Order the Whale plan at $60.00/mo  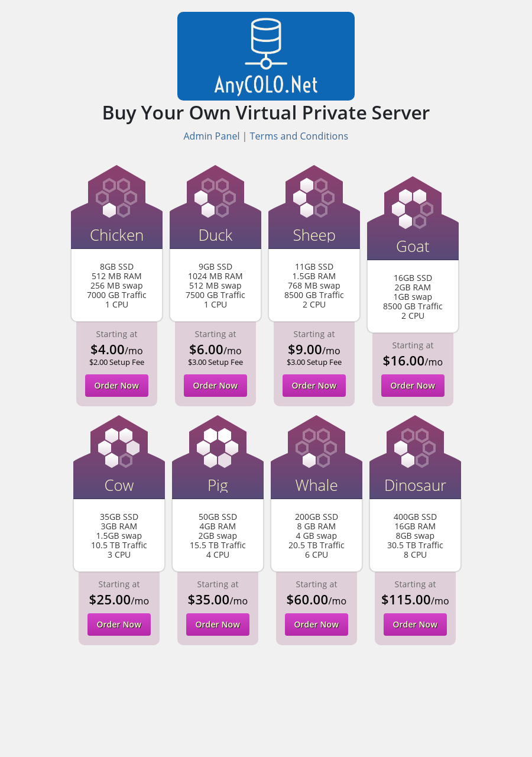(x=316, y=625)
